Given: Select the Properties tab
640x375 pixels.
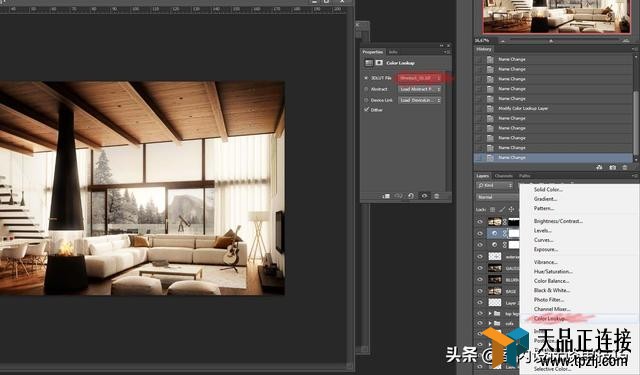Looking at the screenshot, I should point(373,52).
